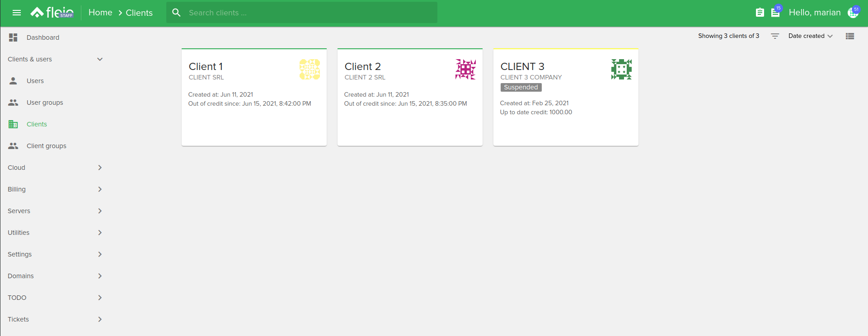Click marian's user avatar icon
This screenshot has height=336, width=868.
(x=853, y=13)
